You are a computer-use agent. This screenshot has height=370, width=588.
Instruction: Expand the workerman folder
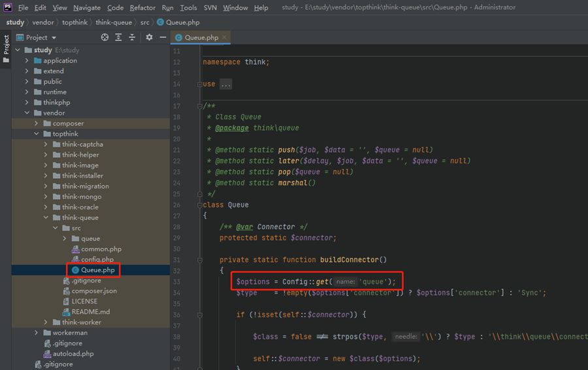[37, 333]
